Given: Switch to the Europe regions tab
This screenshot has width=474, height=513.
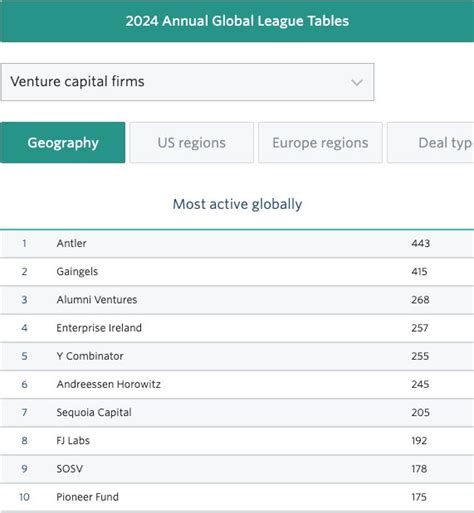Looking at the screenshot, I should pos(320,143).
